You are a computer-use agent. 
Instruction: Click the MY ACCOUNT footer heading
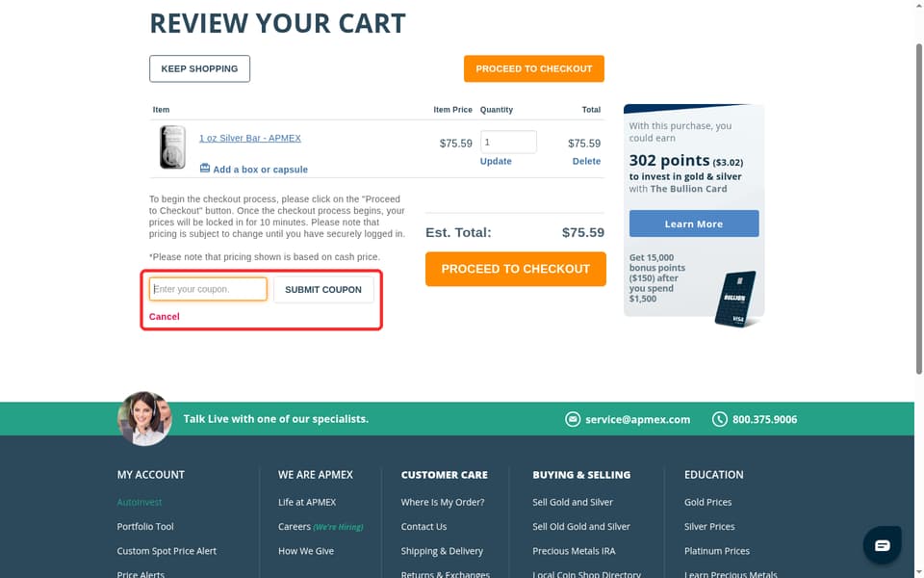point(151,475)
